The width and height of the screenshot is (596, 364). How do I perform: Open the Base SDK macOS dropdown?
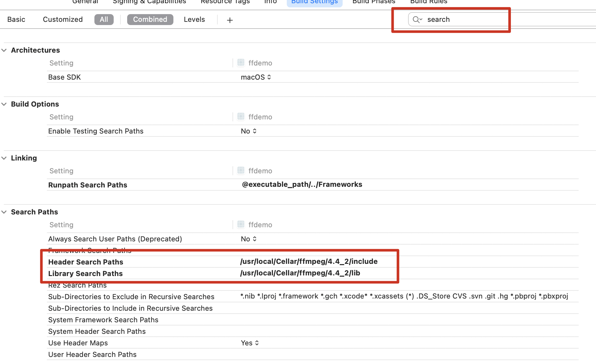pyautogui.click(x=256, y=77)
